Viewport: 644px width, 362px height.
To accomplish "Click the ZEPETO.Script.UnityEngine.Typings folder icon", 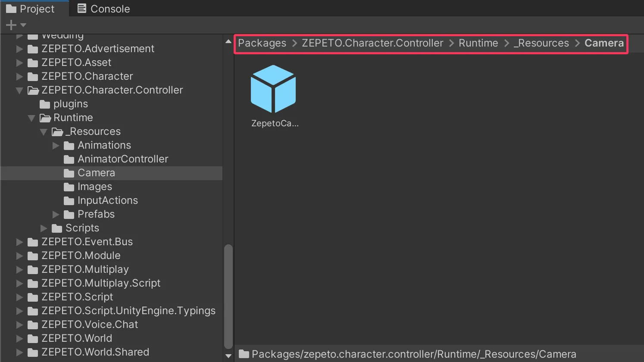I will click(x=33, y=311).
